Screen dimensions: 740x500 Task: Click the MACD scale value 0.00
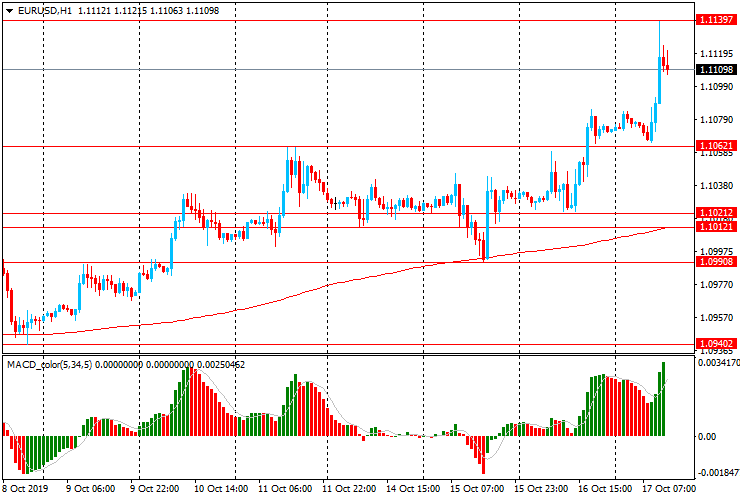[706, 437]
